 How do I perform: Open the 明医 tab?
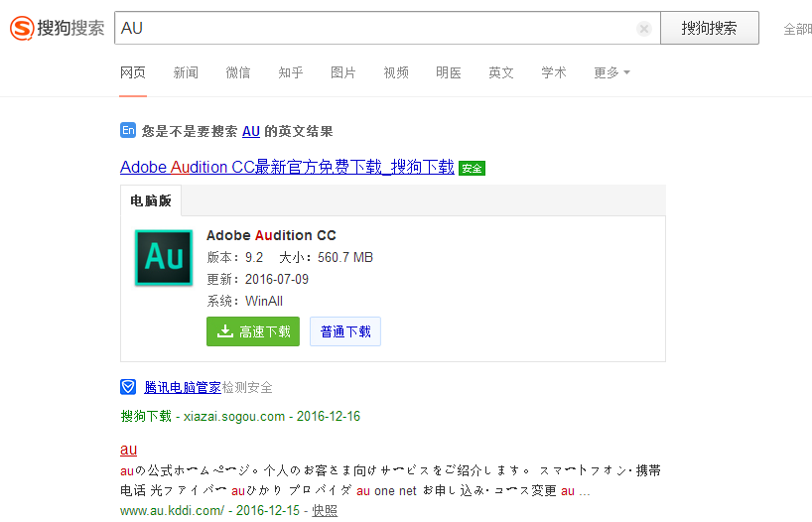[449, 72]
